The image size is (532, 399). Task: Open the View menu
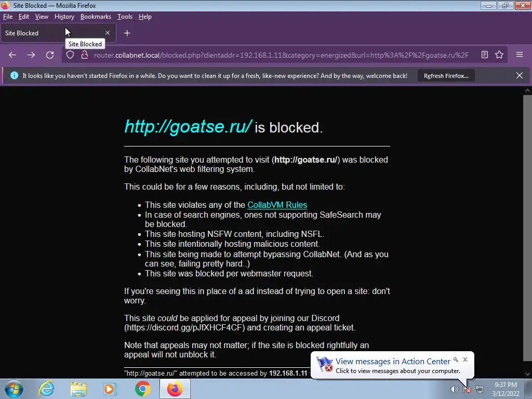[x=42, y=17]
